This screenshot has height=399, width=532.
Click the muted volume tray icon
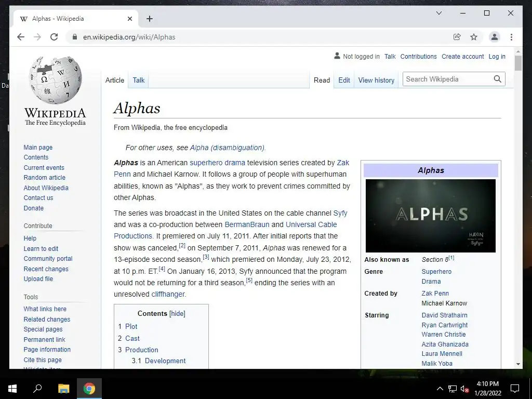click(464, 389)
